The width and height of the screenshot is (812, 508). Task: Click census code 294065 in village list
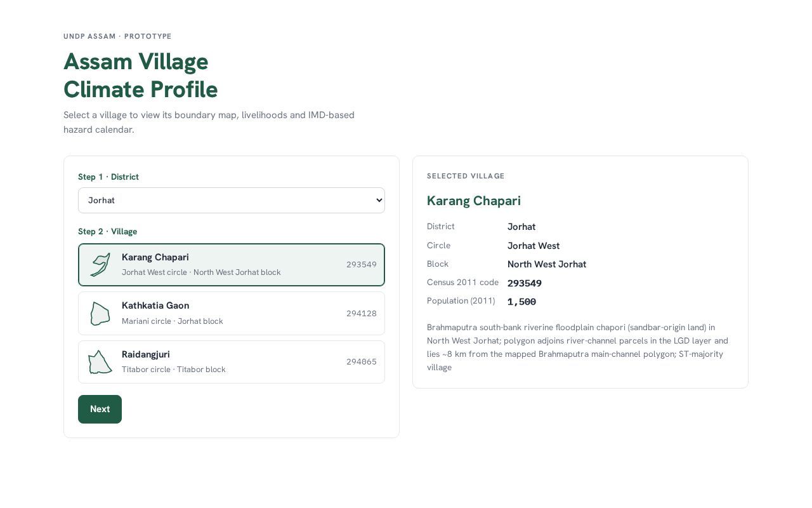pyautogui.click(x=362, y=362)
